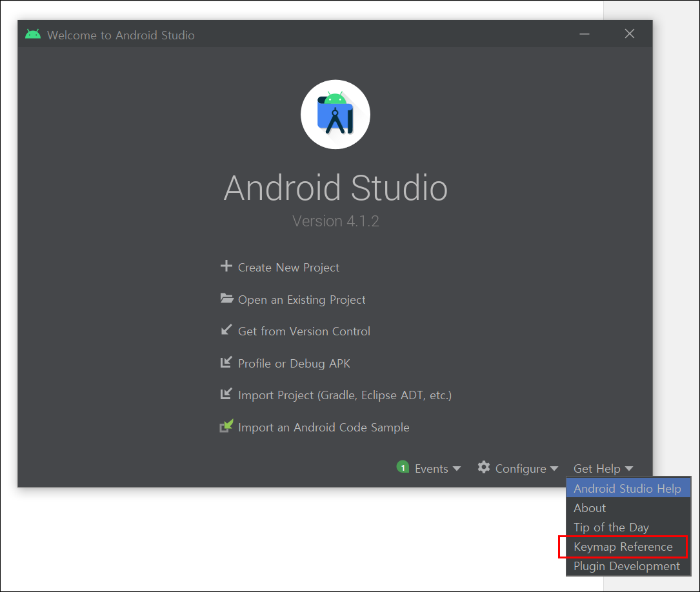
Task: Click the Welcome to Android Studio title text
Action: [121, 35]
